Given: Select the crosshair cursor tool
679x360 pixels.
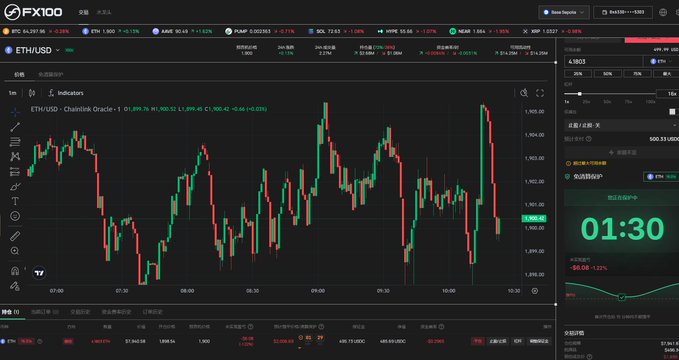Looking at the screenshot, I should click(x=15, y=112).
